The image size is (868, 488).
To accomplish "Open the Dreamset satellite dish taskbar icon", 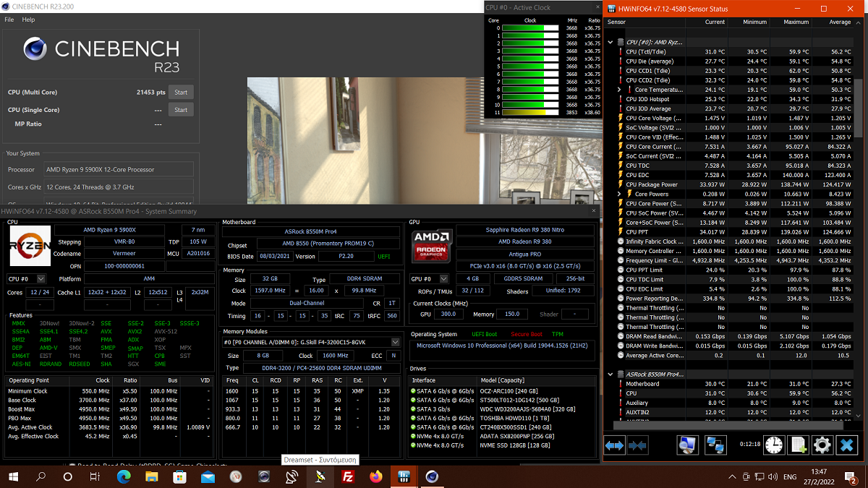I will (x=320, y=476).
